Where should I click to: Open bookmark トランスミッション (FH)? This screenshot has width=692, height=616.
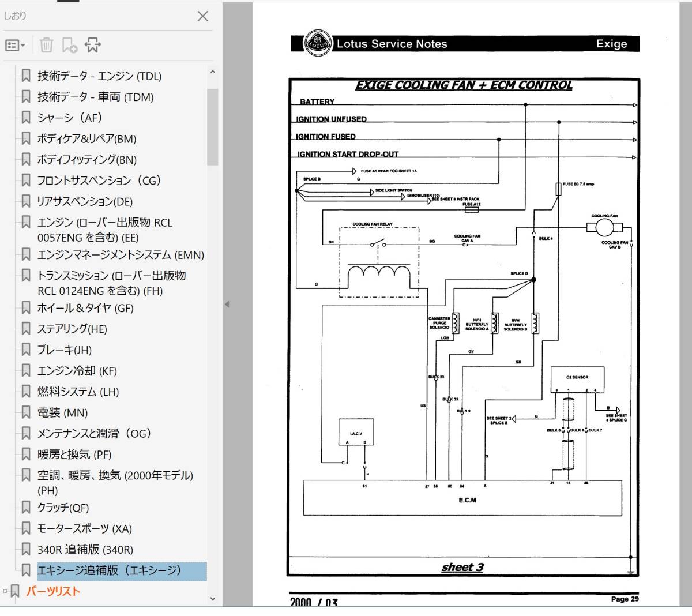coord(112,283)
